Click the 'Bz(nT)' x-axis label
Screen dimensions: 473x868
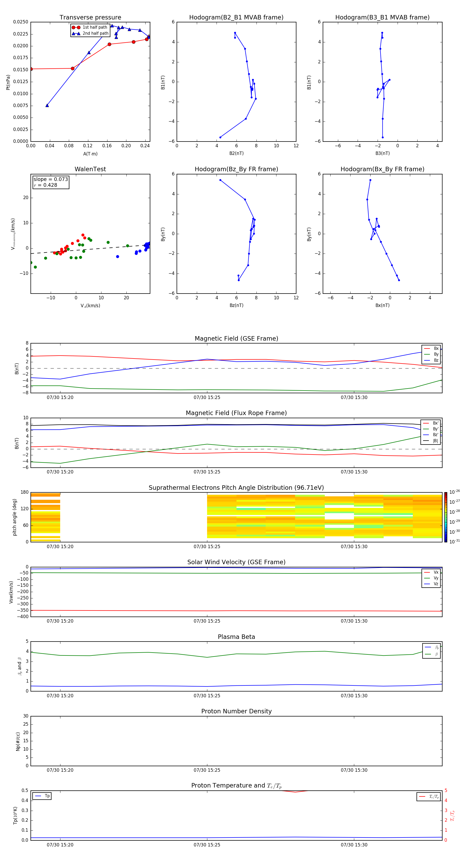tap(236, 305)
